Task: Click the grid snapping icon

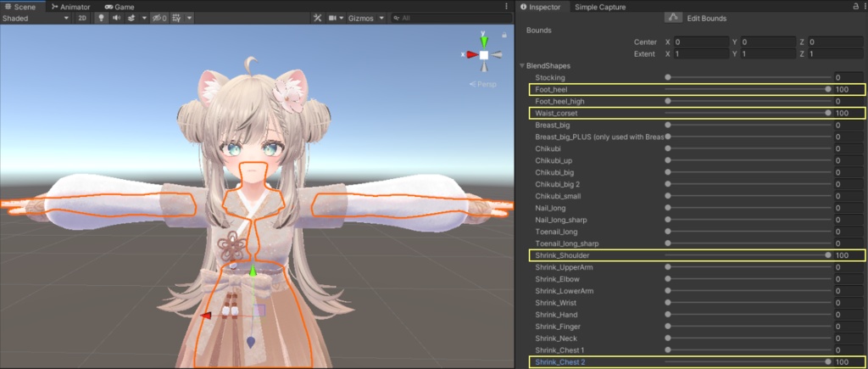Action: [x=176, y=18]
